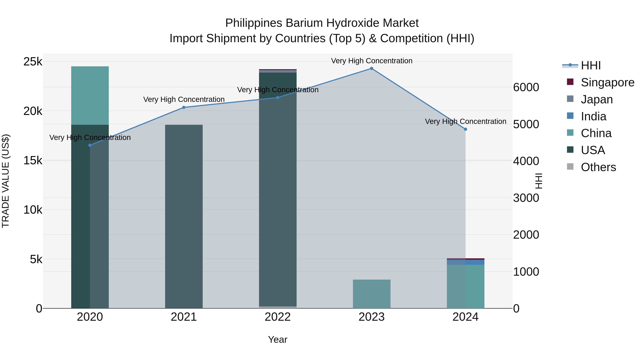Toggle the China series in legend
This screenshot has width=644, height=362.
(x=589, y=133)
